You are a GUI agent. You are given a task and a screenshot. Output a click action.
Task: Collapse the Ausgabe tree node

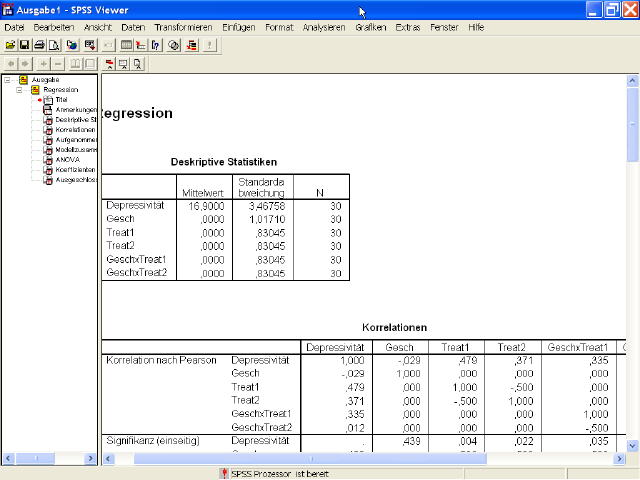pyautogui.click(x=8, y=79)
